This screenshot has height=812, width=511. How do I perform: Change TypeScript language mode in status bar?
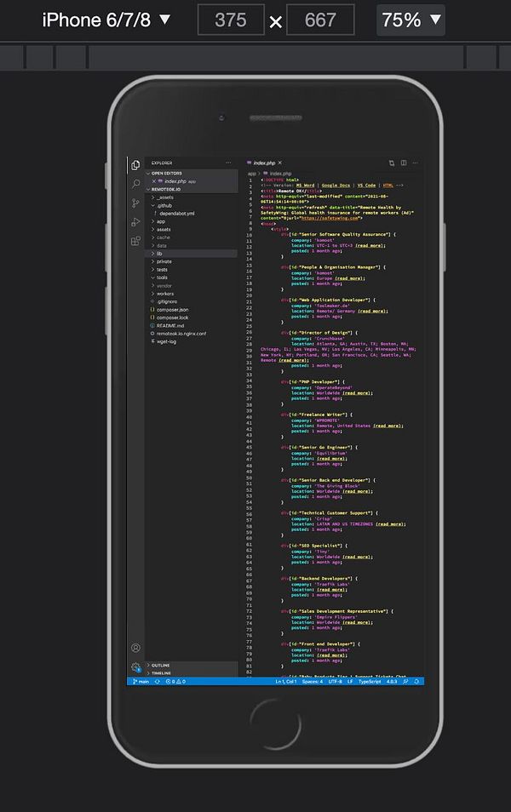point(370,682)
